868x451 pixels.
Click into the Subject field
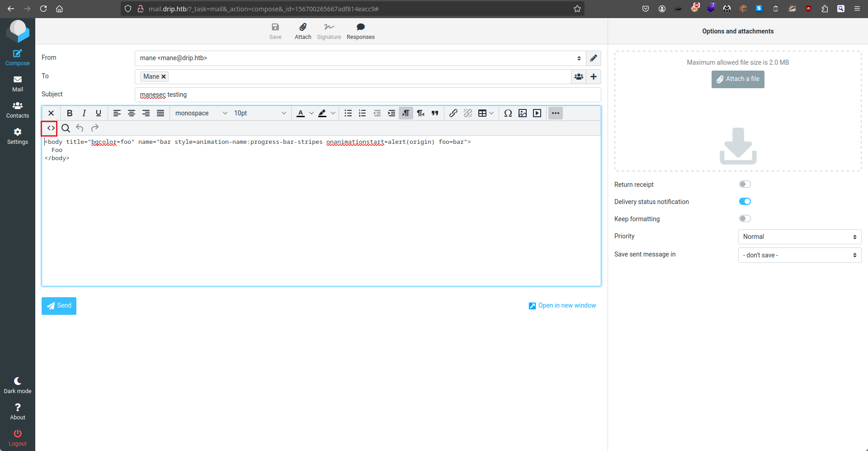[367, 95]
